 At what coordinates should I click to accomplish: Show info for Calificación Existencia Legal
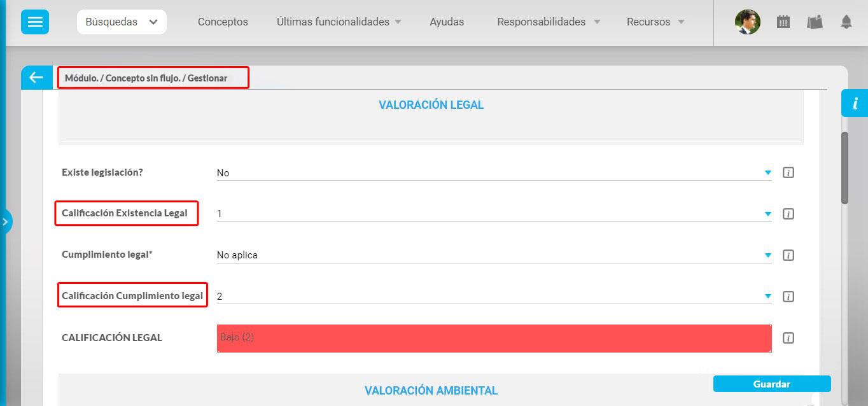pyautogui.click(x=788, y=214)
